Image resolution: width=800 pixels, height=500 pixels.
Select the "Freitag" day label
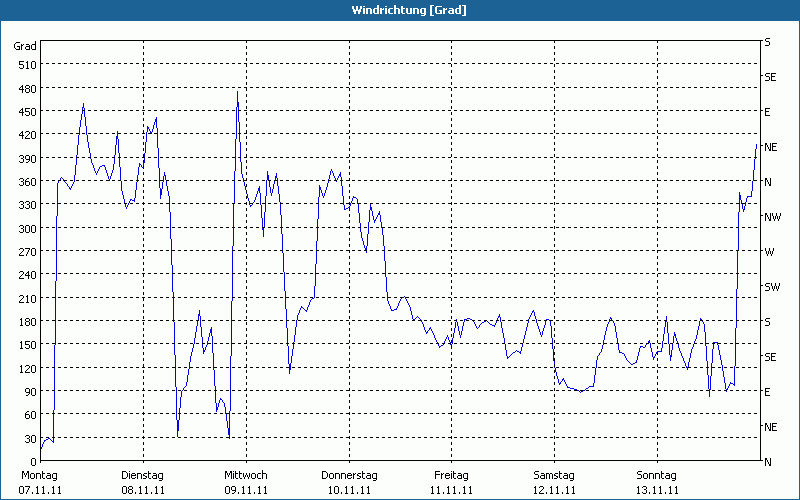pyautogui.click(x=452, y=476)
